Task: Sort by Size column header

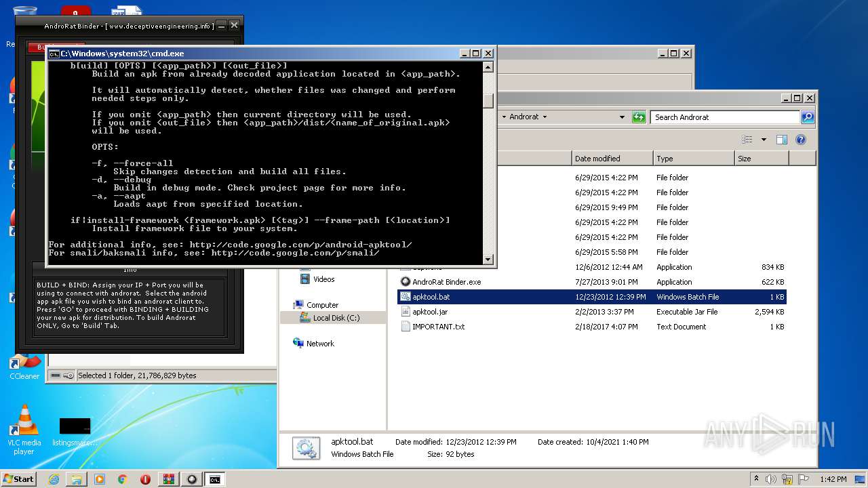Action: coord(762,159)
